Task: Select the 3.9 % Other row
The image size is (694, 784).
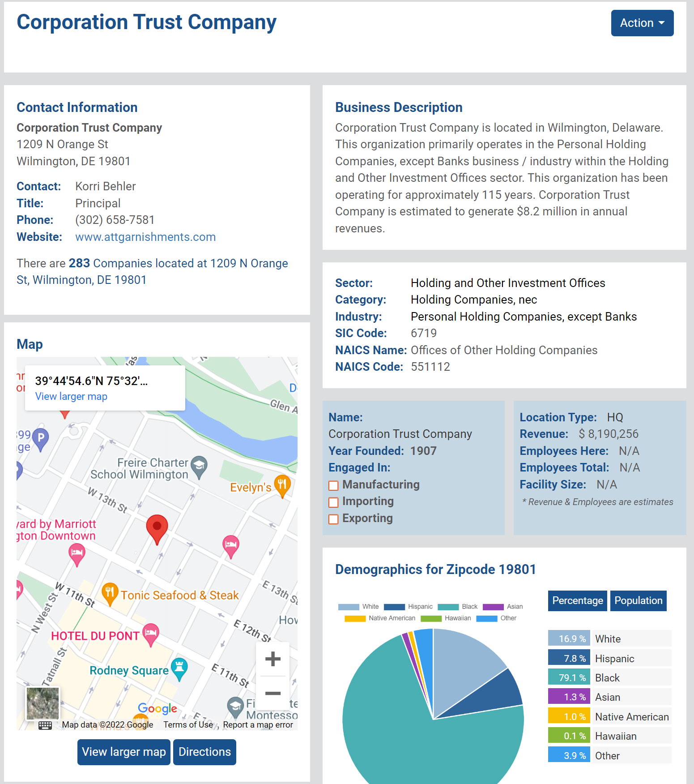Action: click(609, 756)
